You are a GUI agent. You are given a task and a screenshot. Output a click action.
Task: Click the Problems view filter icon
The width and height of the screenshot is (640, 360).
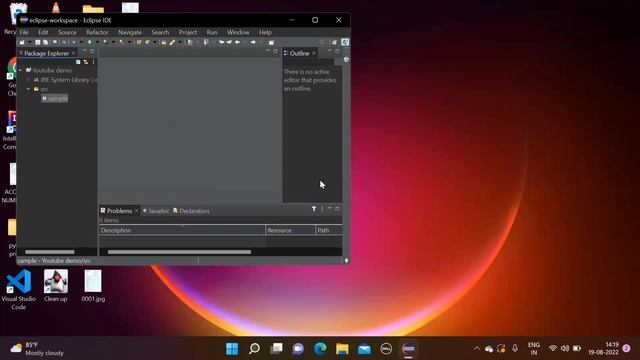(314, 209)
